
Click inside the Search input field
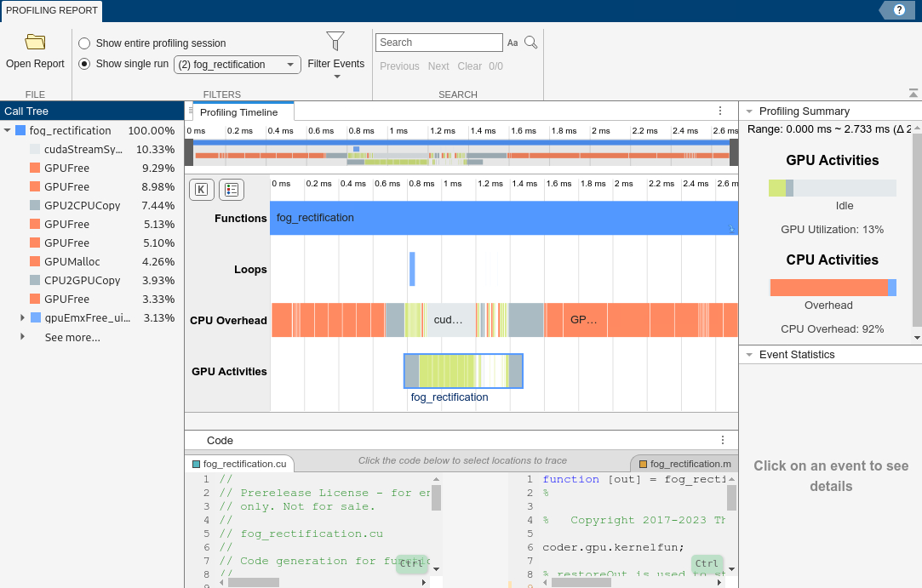[439, 42]
